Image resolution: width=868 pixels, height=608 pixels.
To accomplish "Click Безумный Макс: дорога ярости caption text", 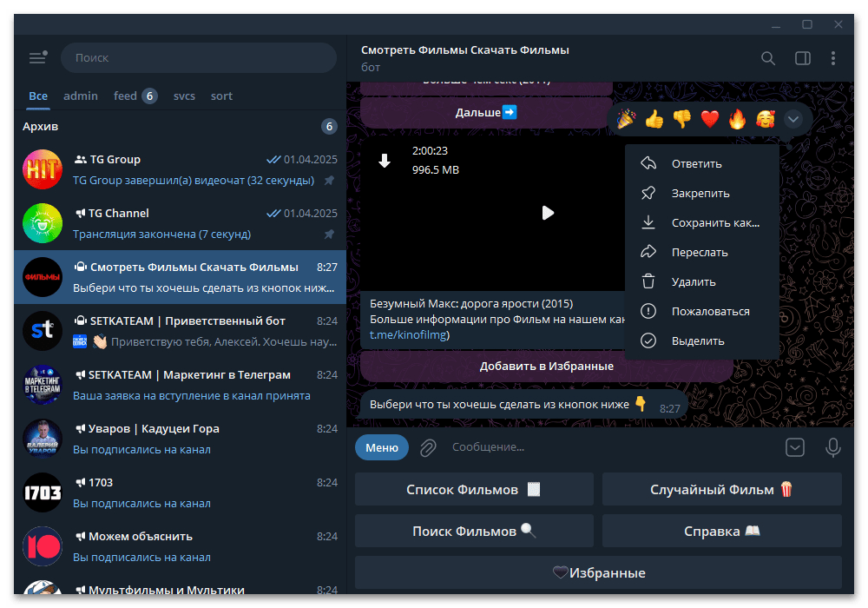I will (471, 303).
